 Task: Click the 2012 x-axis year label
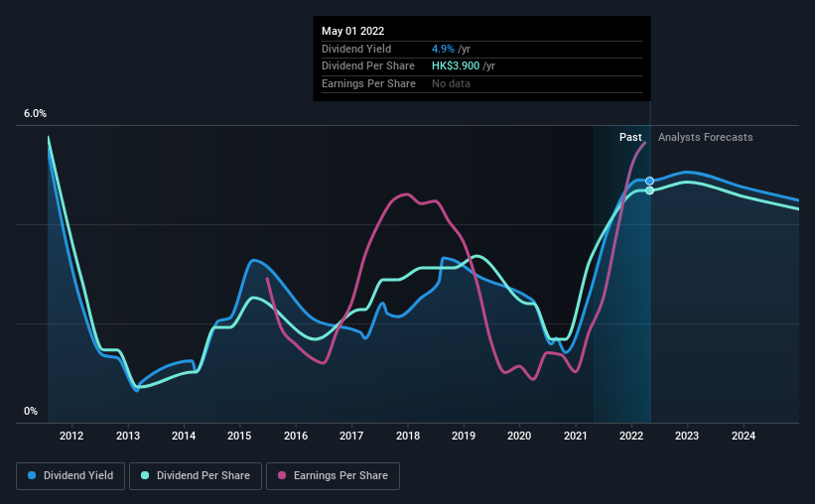[71, 436]
